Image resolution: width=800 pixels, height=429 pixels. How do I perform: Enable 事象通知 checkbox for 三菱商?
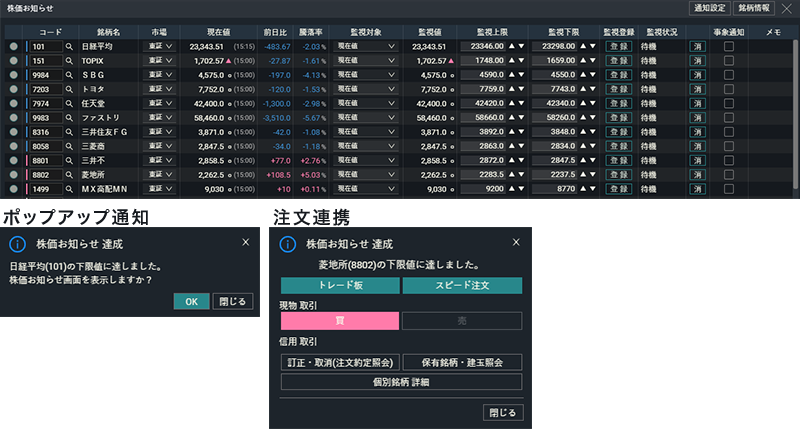click(x=729, y=146)
